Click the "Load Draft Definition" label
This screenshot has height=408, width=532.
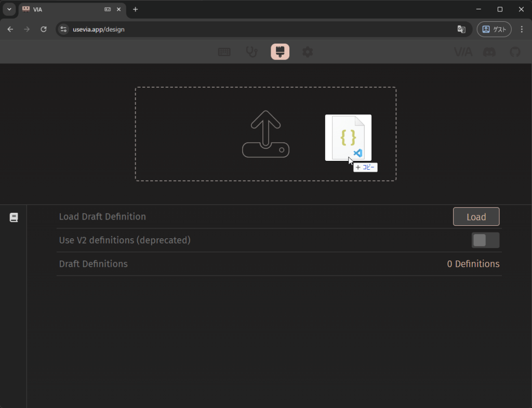point(102,216)
